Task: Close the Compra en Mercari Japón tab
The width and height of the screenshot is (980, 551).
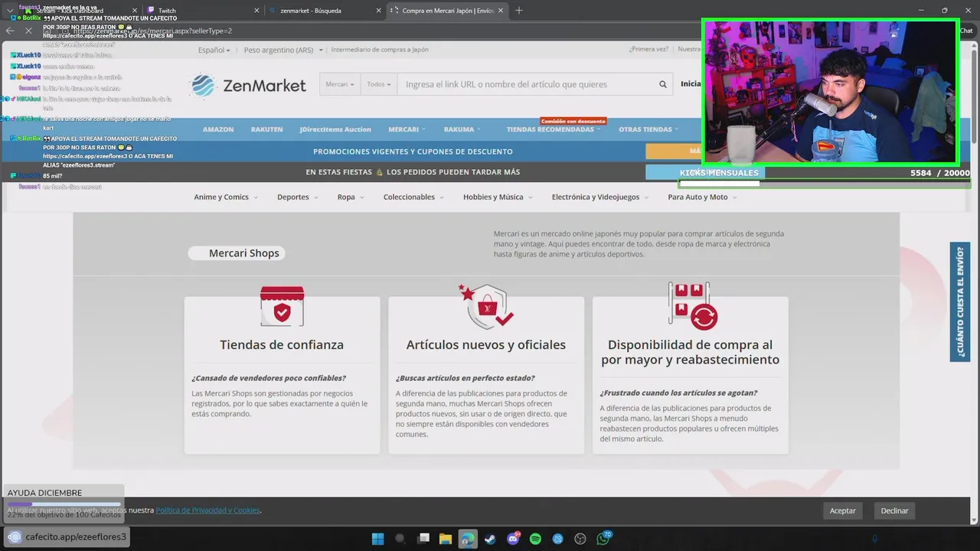Action: (501, 11)
